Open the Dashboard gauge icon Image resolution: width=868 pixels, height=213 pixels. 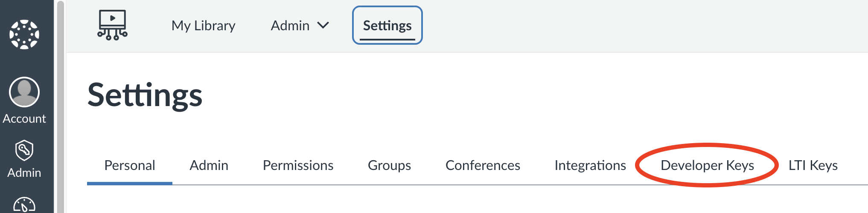pos(24,205)
